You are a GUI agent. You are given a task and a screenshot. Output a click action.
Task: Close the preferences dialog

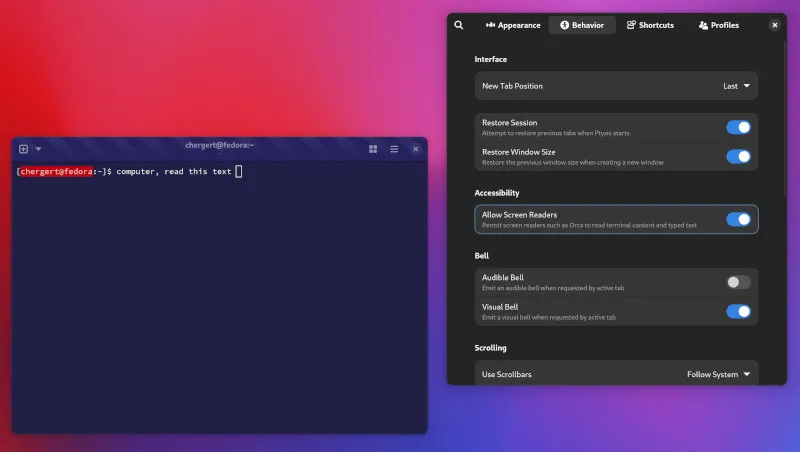tap(774, 25)
